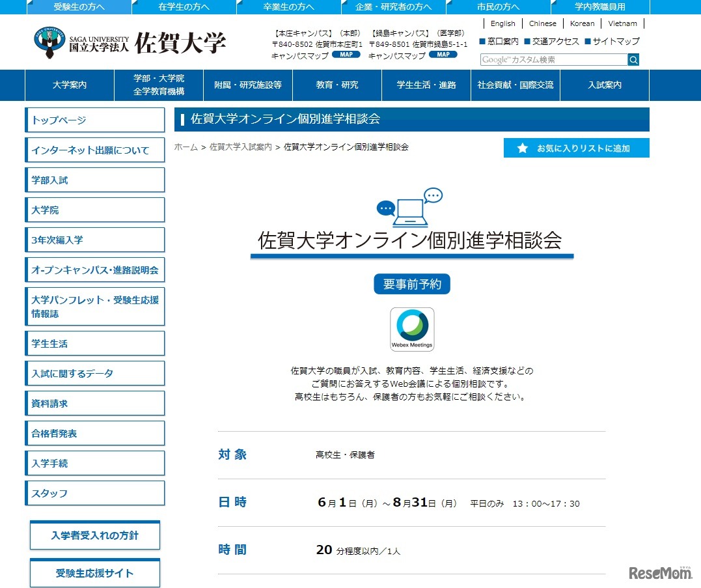Open the 鍋島キャンパス MAP icon
Image resolution: width=701 pixels, height=588 pixels.
443,55
